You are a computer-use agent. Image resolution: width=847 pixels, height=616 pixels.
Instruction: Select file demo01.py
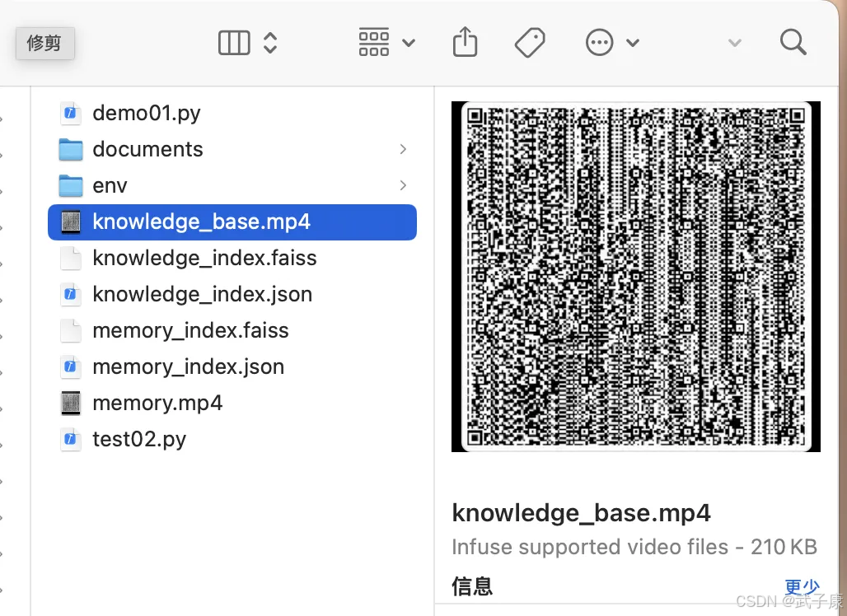[232, 114]
